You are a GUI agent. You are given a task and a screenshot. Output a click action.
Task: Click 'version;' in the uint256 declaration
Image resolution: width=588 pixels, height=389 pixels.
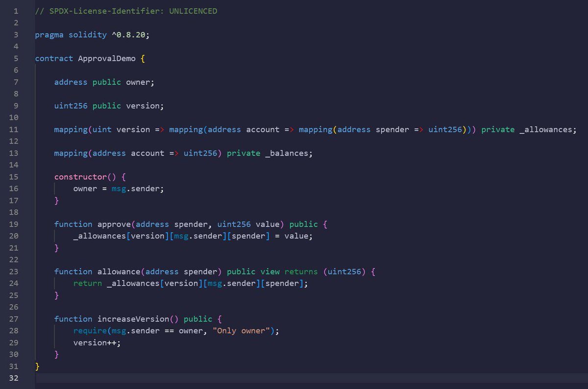(145, 106)
